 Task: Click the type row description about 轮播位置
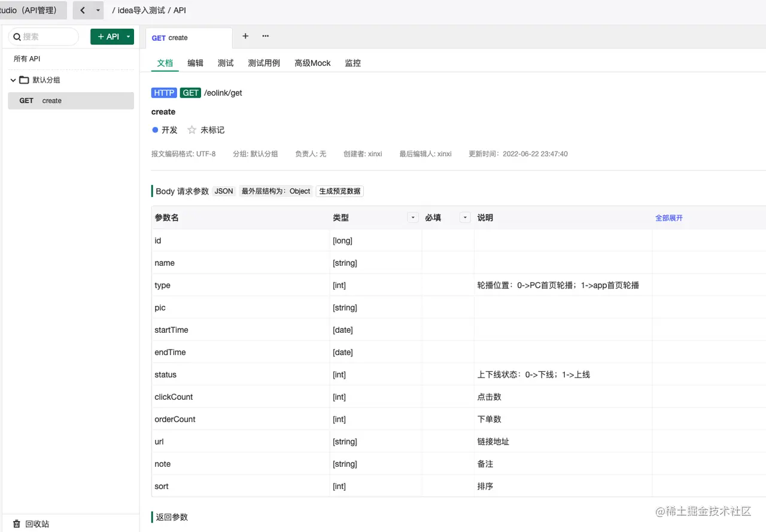[x=558, y=285]
